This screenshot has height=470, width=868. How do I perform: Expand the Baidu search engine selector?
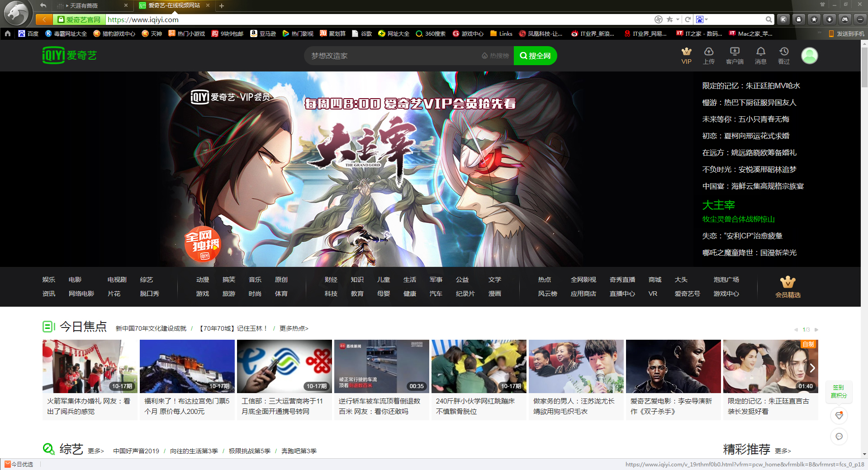[x=706, y=19]
